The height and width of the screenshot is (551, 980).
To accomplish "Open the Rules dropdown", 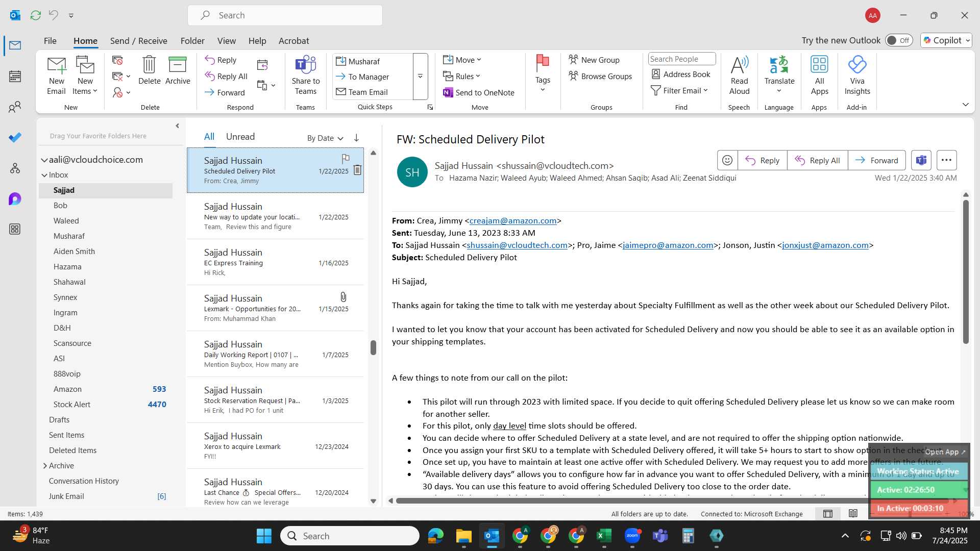I will pos(462,76).
